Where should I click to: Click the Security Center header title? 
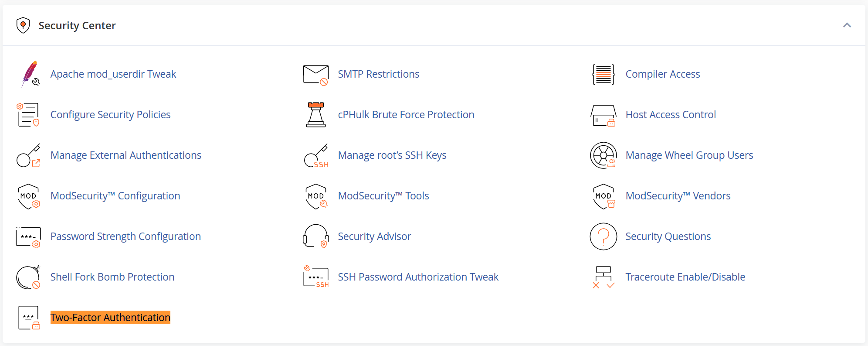[77, 26]
